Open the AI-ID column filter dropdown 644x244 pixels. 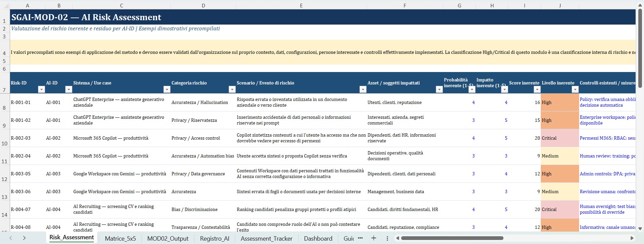69,89
